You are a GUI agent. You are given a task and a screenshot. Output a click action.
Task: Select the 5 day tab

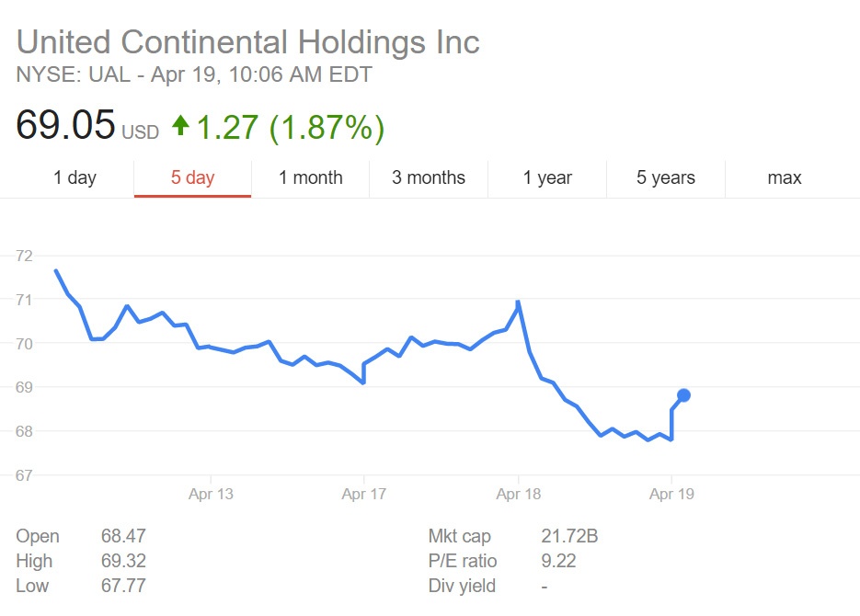[192, 178]
